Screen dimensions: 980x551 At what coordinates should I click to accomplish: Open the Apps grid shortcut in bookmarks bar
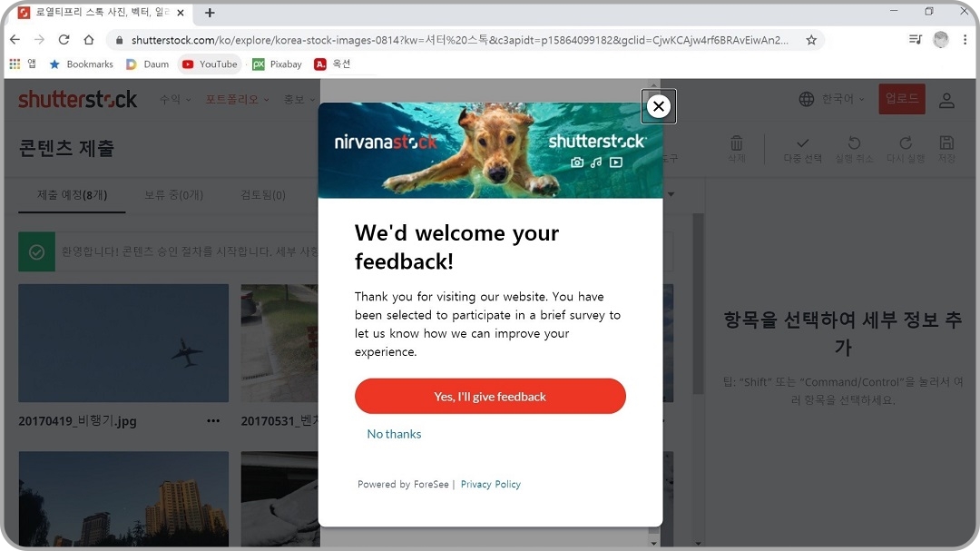(22, 64)
